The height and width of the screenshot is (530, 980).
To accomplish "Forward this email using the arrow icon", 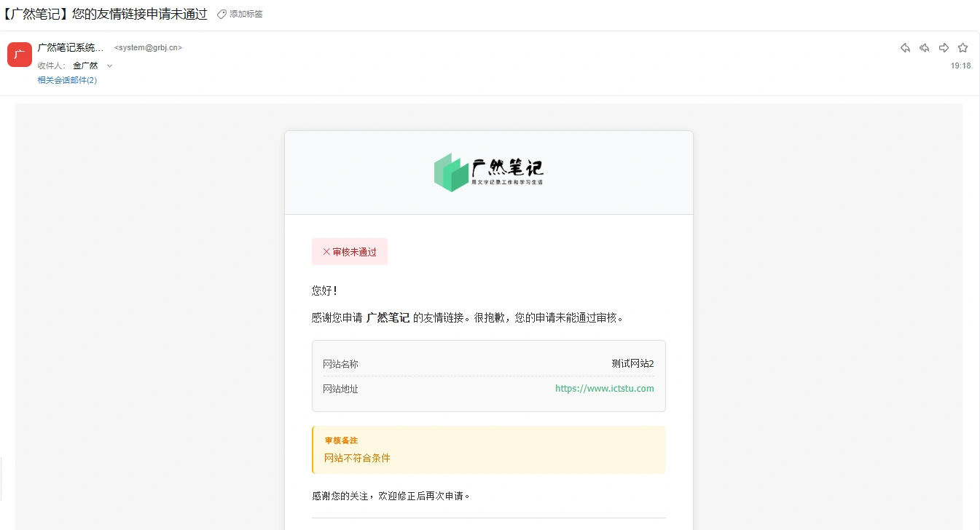I will point(944,48).
